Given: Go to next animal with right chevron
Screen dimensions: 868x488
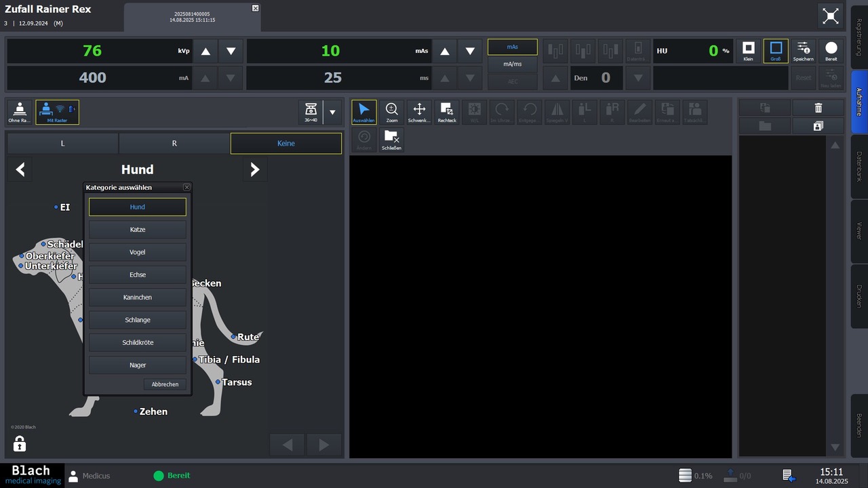Looking at the screenshot, I should click(x=255, y=169).
